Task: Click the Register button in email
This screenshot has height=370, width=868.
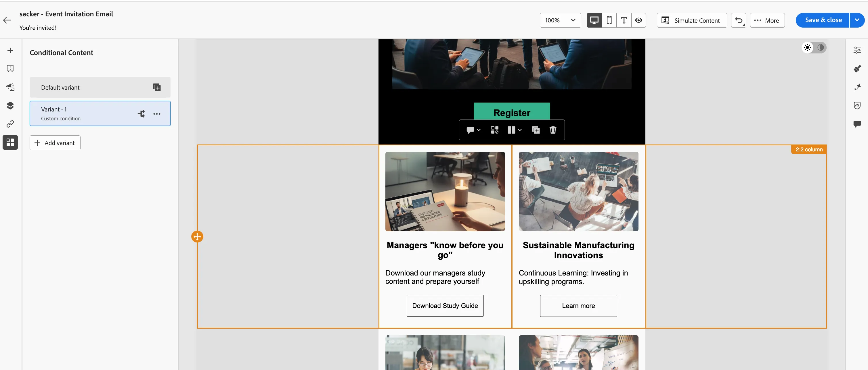Action: [x=511, y=111]
